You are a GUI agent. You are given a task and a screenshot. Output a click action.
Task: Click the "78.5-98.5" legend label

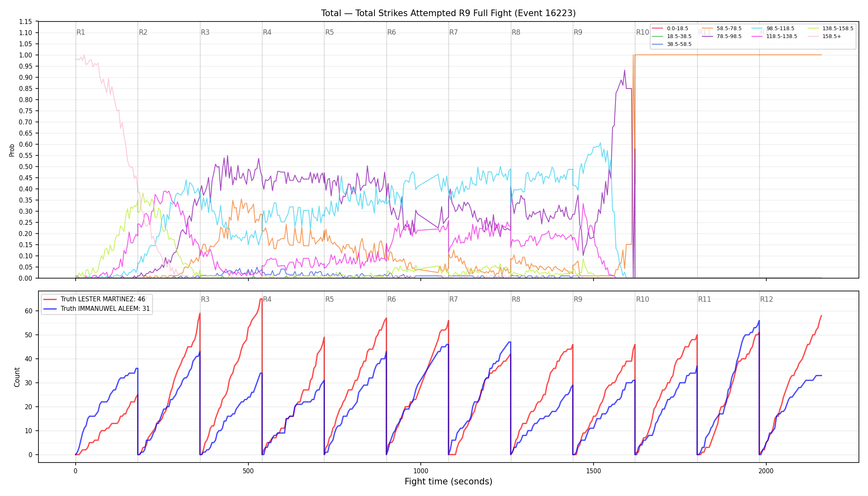click(729, 36)
